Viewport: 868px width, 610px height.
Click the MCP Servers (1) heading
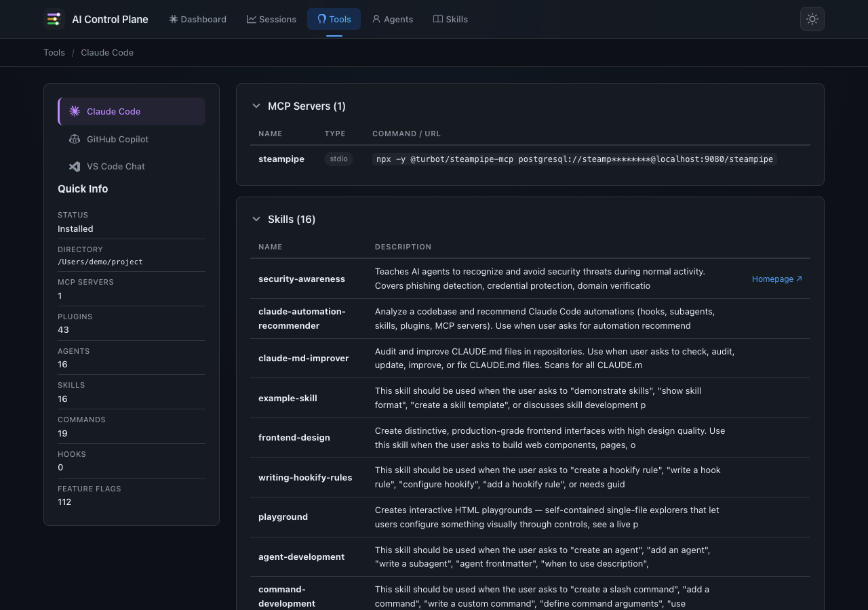(x=307, y=106)
